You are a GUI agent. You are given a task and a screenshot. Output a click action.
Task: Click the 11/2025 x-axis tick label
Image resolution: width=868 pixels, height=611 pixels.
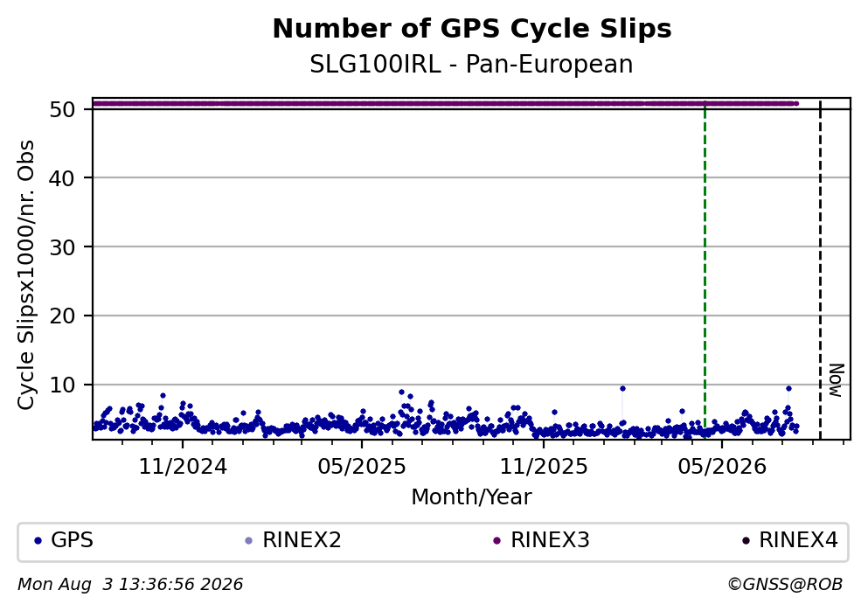click(544, 467)
